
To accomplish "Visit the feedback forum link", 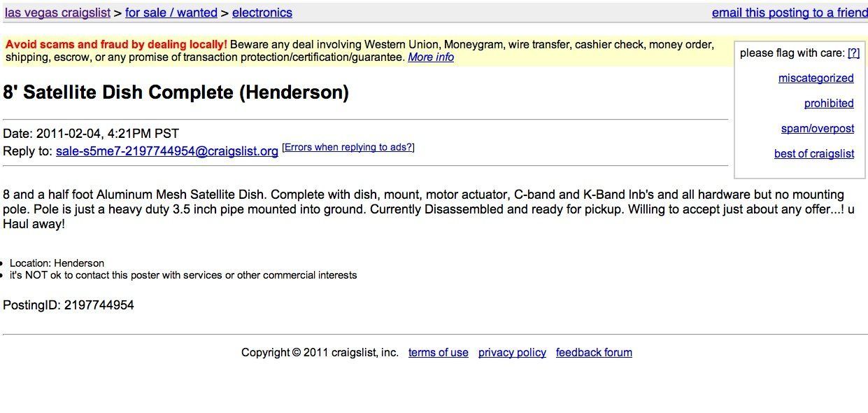I will point(594,353).
